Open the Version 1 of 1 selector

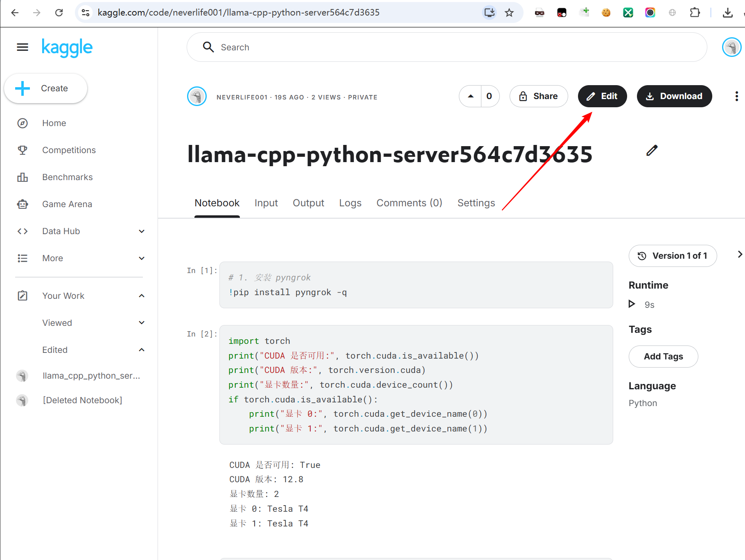pos(673,256)
